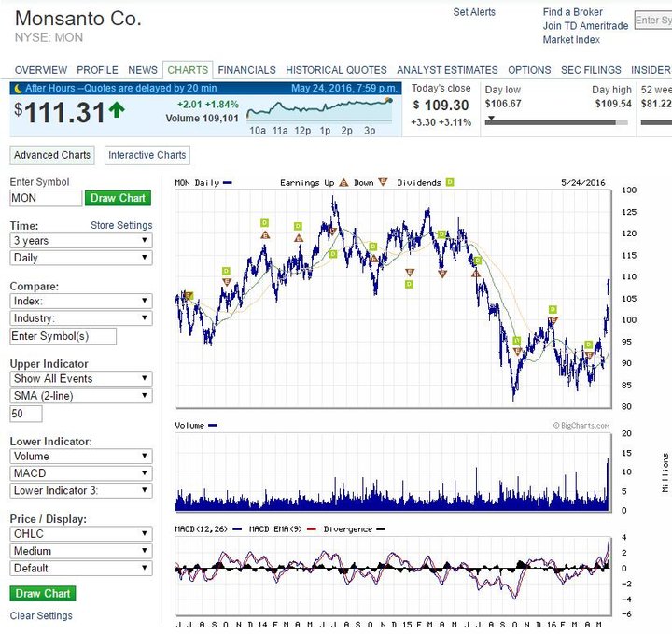
Task: Click the Day low $106.67 value
Action: (503, 104)
